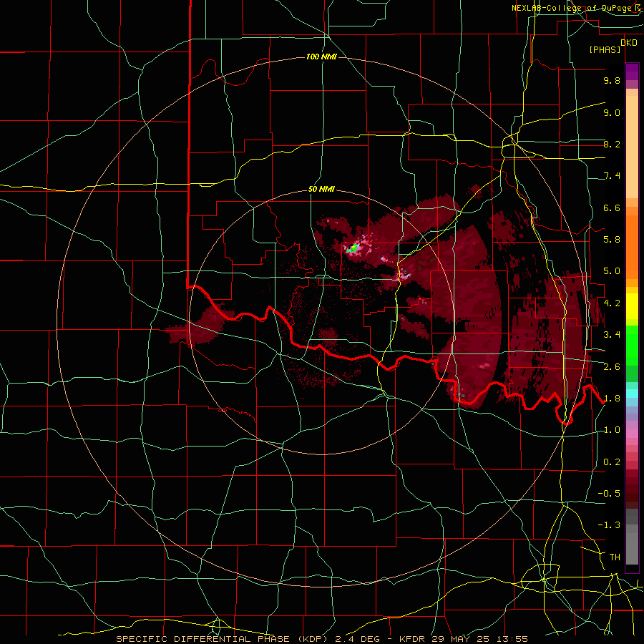The width and height of the screenshot is (644, 644).
Task: Pick the cyan legend color segment
Action: point(632,394)
